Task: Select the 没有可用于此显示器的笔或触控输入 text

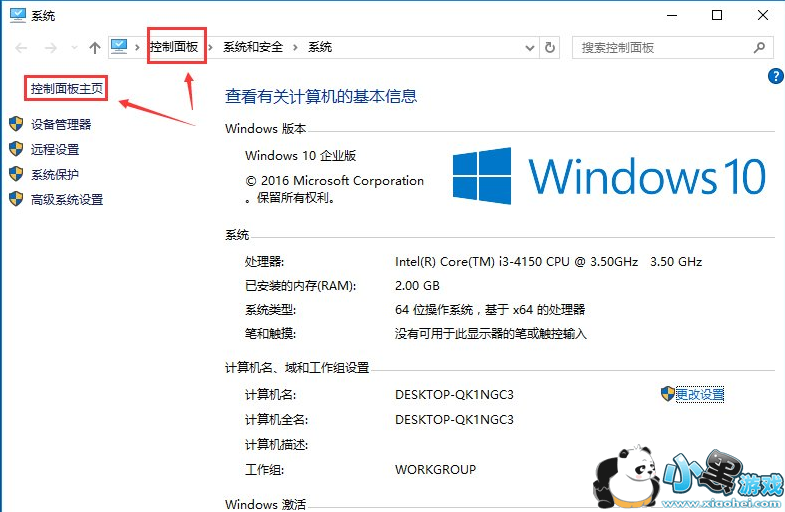Action: [x=491, y=334]
